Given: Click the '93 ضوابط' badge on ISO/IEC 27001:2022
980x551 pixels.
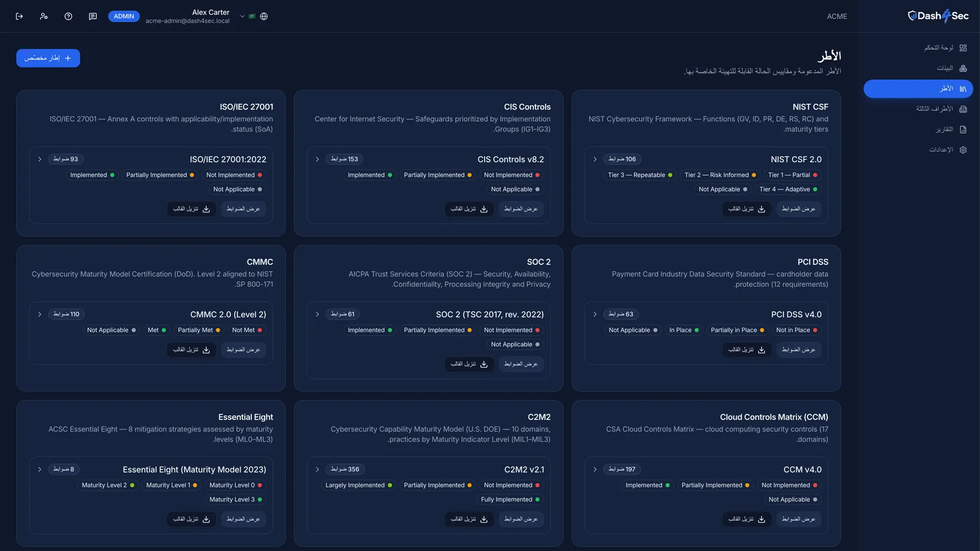Looking at the screenshot, I should click(x=66, y=159).
